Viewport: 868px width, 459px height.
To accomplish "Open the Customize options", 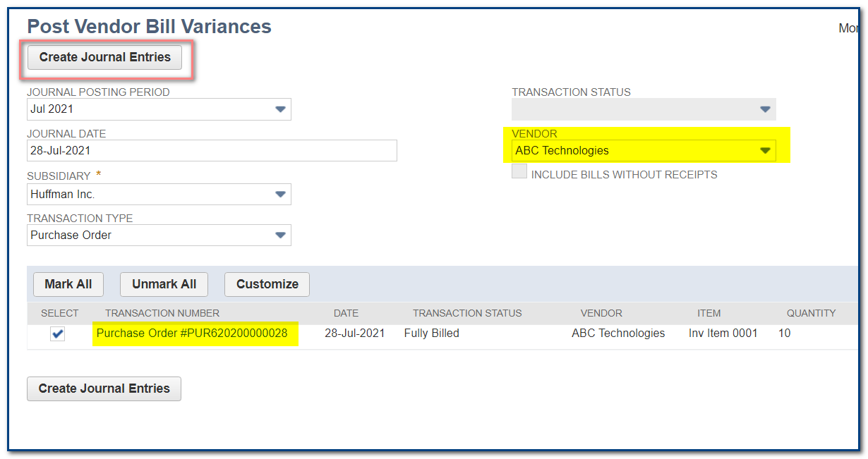I will tap(267, 284).
